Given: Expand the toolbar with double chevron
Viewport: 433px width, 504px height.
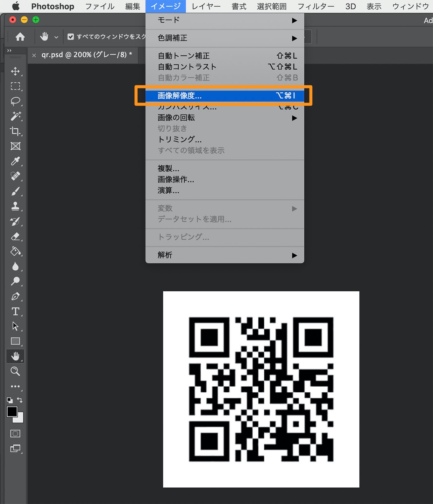Looking at the screenshot, I should (9, 50).
